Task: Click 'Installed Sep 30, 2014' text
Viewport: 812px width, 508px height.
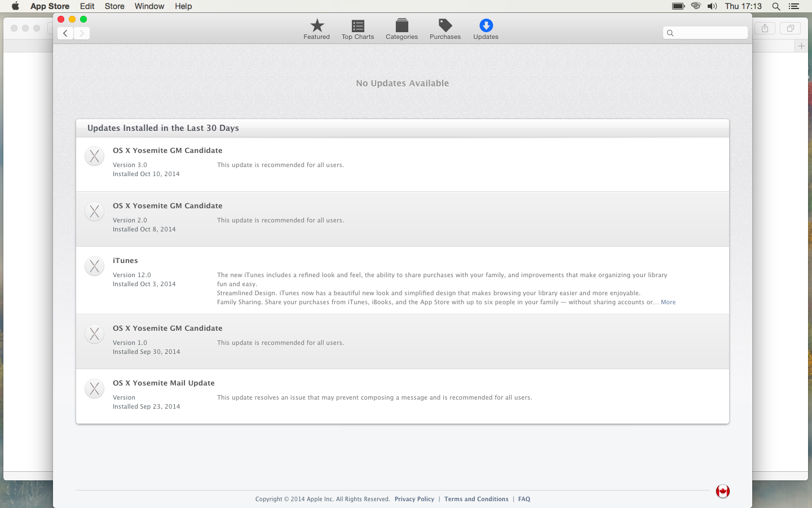Action: [x=147, y=352]
